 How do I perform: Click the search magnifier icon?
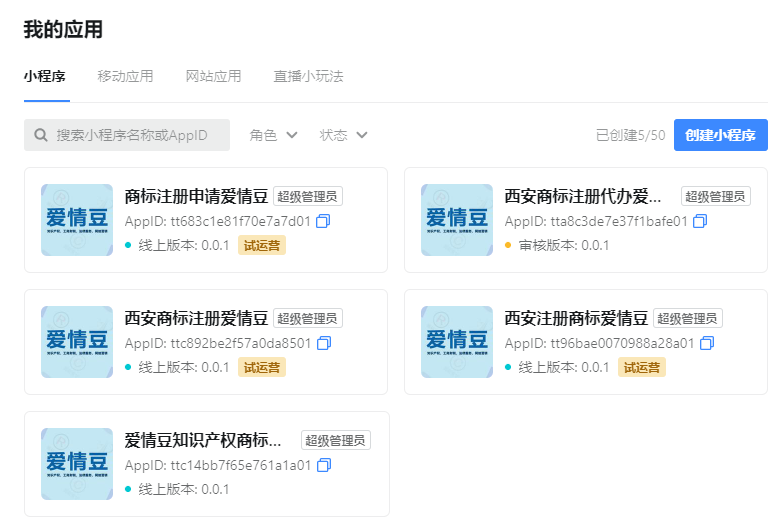pos(41,135)
